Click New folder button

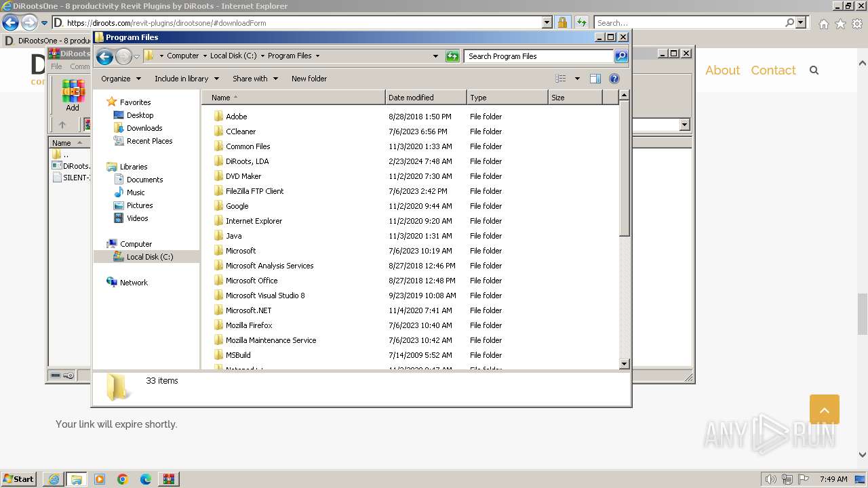pos(309,79)
